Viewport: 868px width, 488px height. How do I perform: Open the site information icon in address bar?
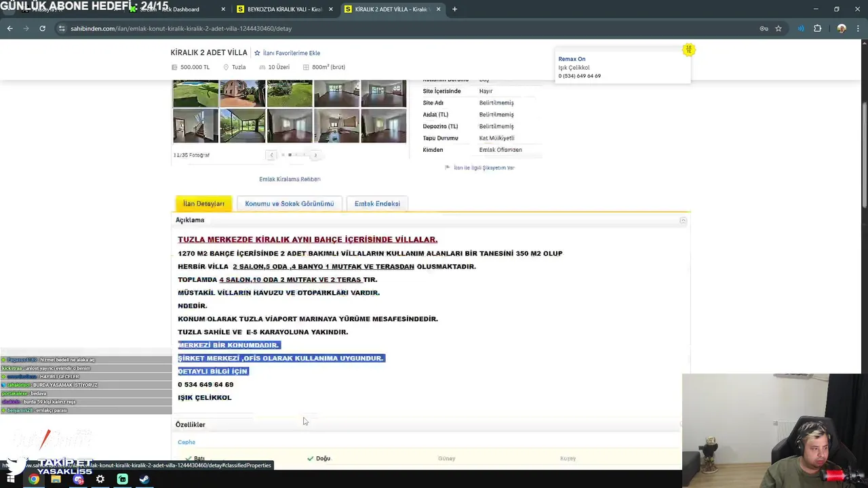point(62,28)
